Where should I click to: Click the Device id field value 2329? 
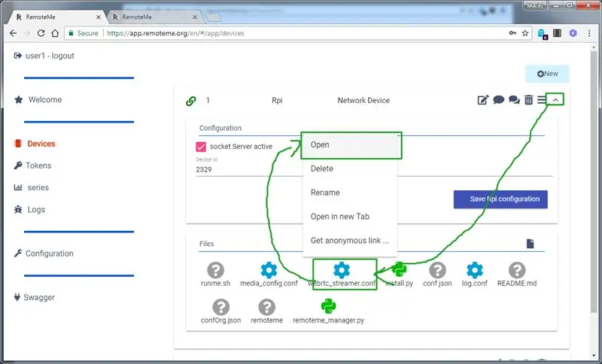tap(374, 169)
